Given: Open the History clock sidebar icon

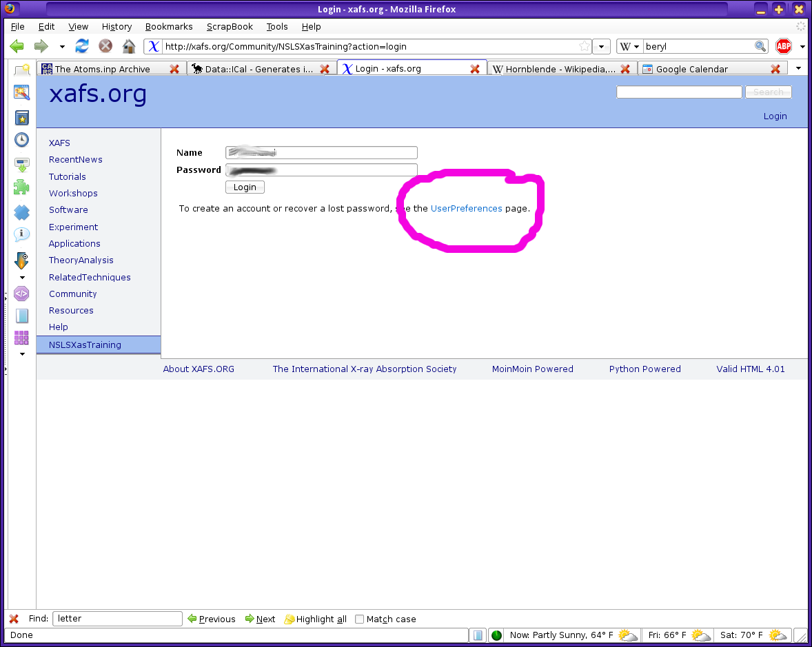Looking at the screenshot, I should click(22, 140).
